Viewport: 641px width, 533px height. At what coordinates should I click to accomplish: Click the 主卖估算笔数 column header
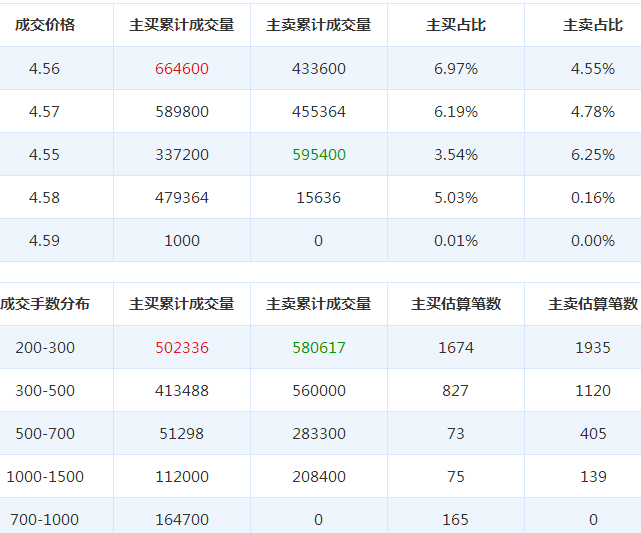click(x=593, y=304)
